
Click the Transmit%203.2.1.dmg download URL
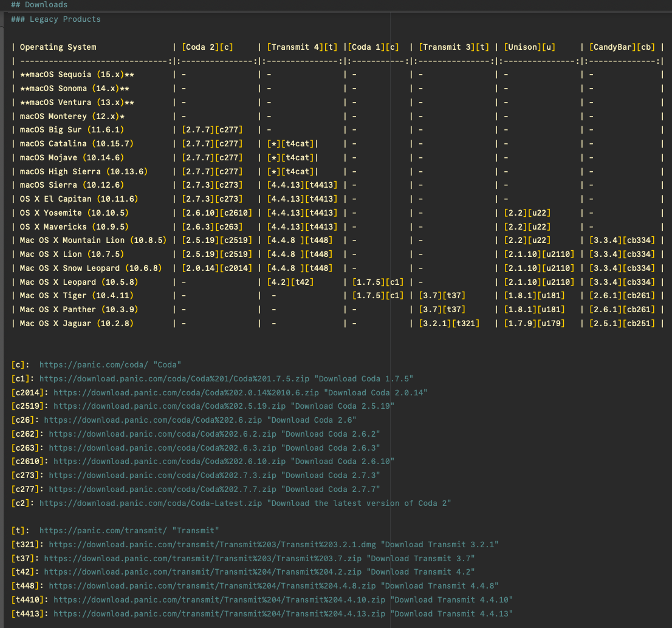[x=213, y=544]
